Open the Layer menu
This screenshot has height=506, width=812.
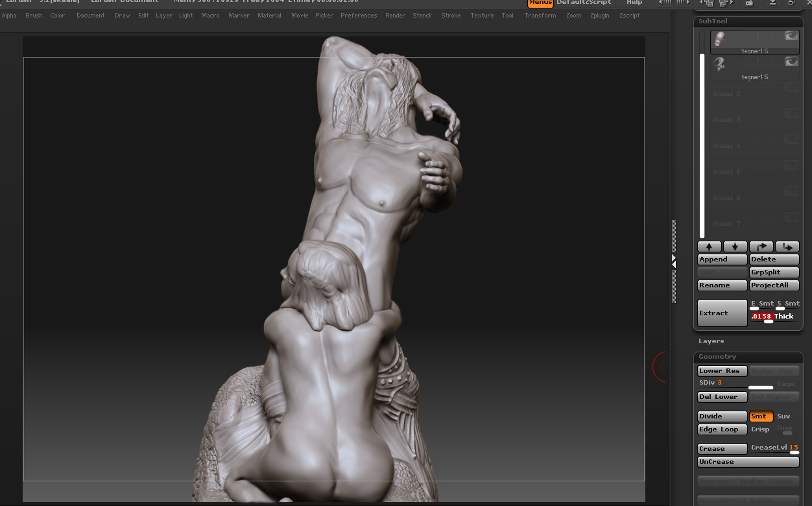coord(164,16)
